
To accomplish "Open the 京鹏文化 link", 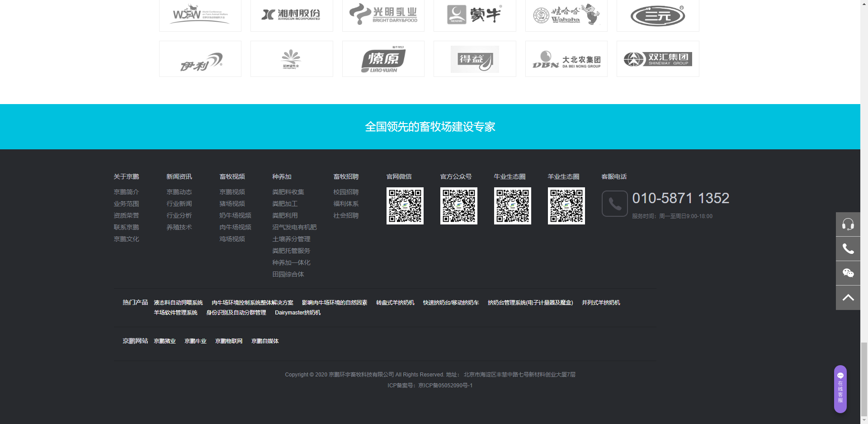I will 126,239.
